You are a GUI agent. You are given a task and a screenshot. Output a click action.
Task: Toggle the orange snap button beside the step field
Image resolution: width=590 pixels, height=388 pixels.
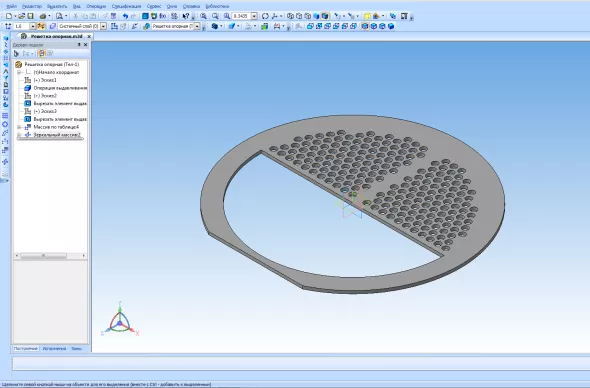(x=41, y=26)
